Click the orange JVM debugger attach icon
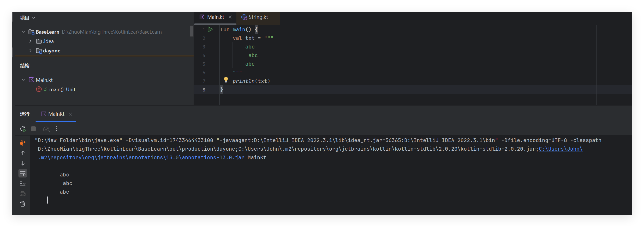This screenshot has width=644, height=227. (23, 143)
